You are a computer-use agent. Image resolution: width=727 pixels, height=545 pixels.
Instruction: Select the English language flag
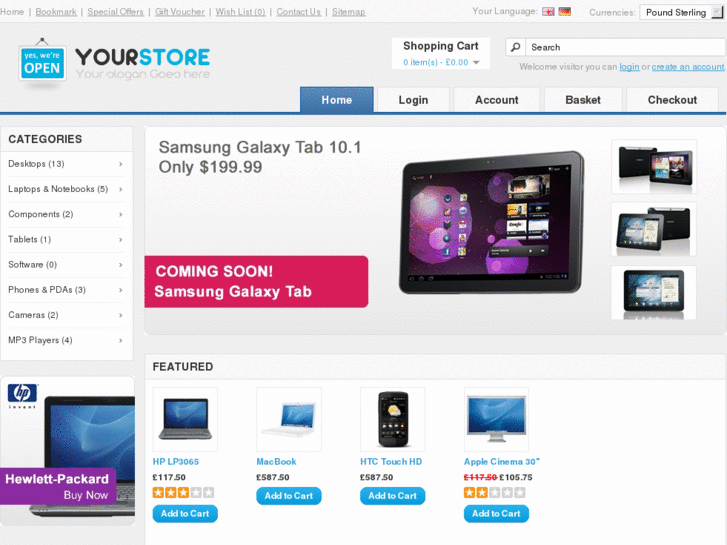[x=548, y=12]
